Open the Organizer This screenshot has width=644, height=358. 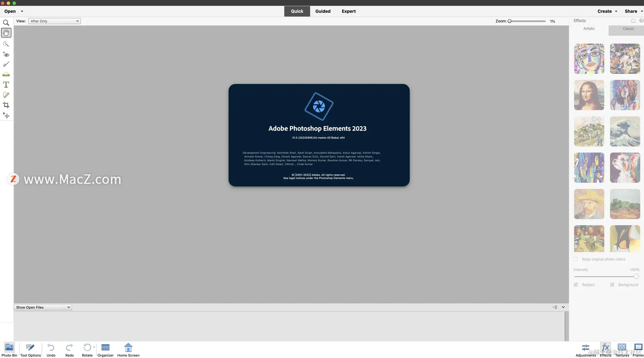point(105,350)
